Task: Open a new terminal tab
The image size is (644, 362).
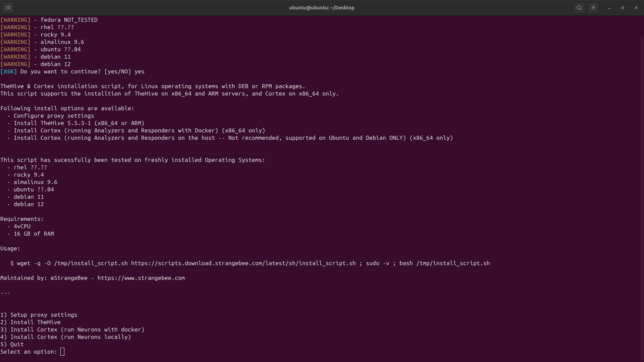Action: coord(8,8)
